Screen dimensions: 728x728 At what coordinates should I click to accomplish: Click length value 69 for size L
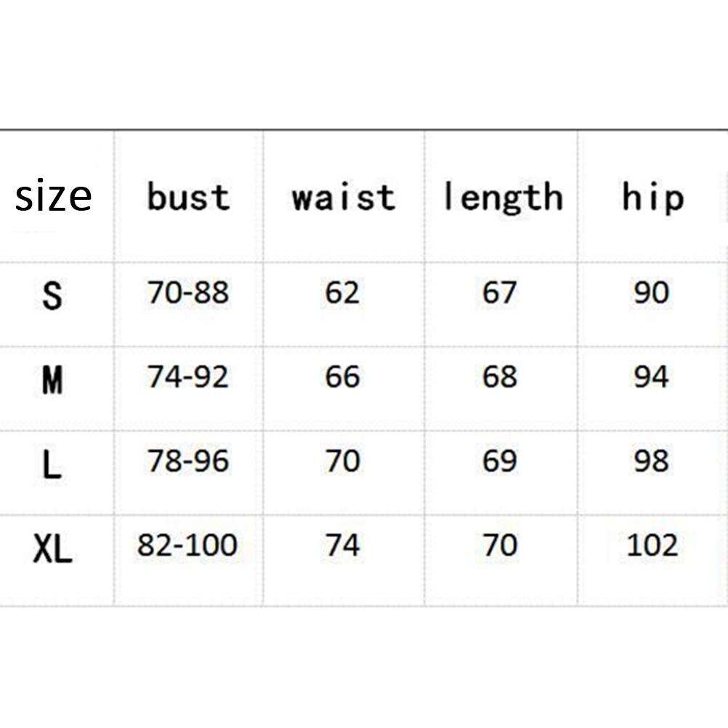[500, 461]
